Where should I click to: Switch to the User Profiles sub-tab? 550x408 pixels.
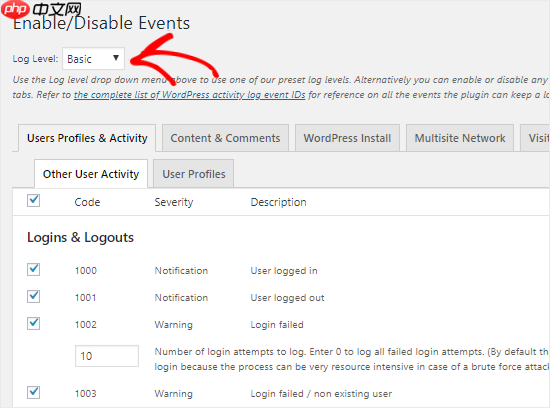194,174
